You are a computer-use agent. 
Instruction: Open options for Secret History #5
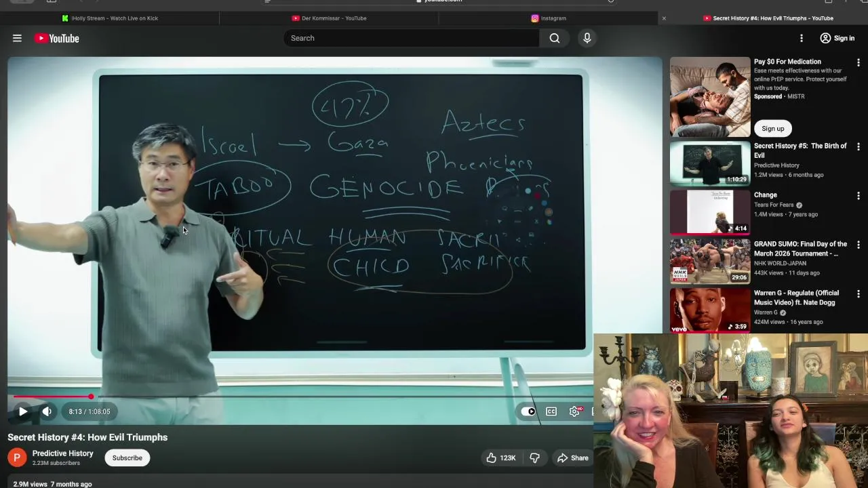(x=859, y=146)
